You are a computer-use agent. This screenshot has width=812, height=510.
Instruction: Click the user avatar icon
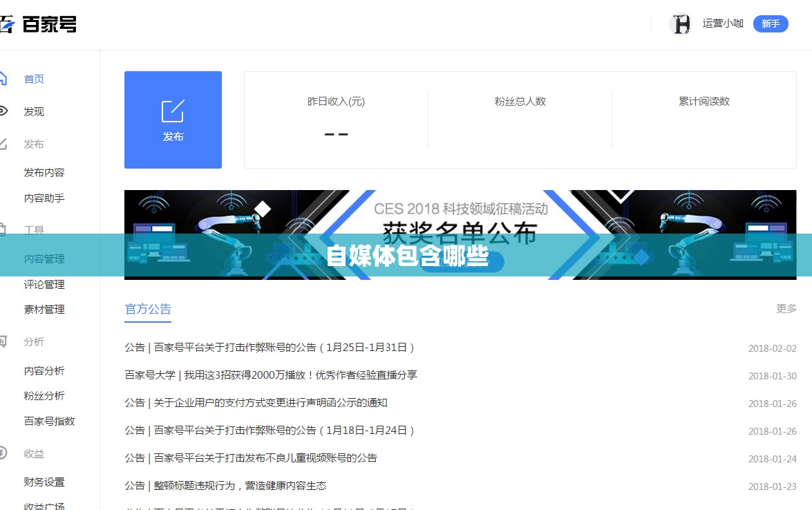[681, 23]
